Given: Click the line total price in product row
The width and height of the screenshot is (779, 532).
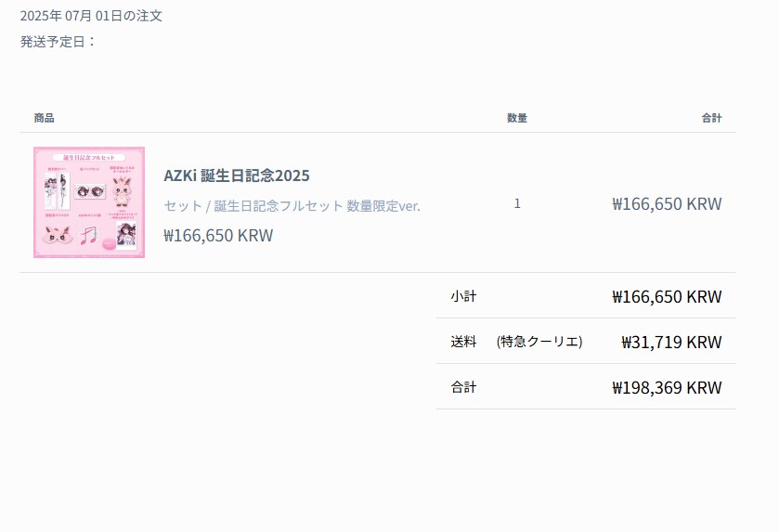Looking at the screenshot, I should pyautogui.click(x=667, y=203).
